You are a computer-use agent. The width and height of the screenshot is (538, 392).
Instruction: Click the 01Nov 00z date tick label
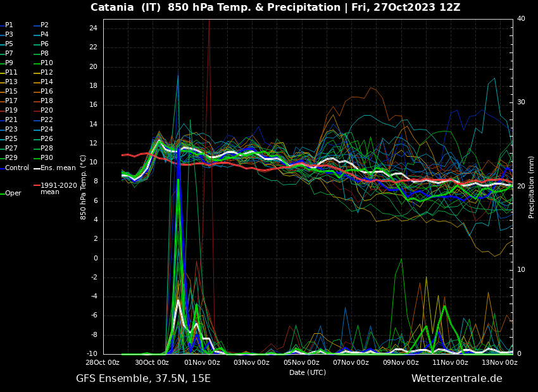[x=202, y=363]
